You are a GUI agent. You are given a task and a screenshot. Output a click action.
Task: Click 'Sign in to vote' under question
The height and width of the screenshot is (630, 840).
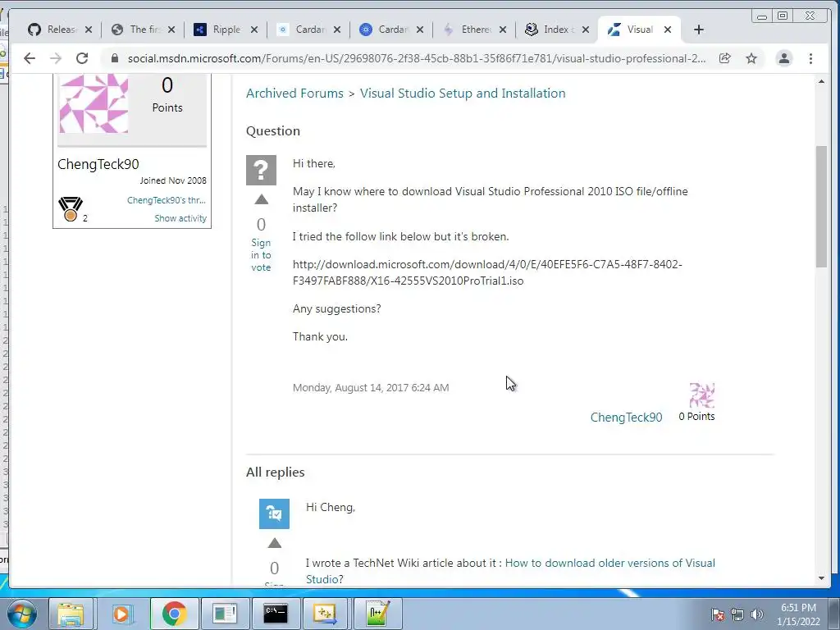[x=261, y=255]
